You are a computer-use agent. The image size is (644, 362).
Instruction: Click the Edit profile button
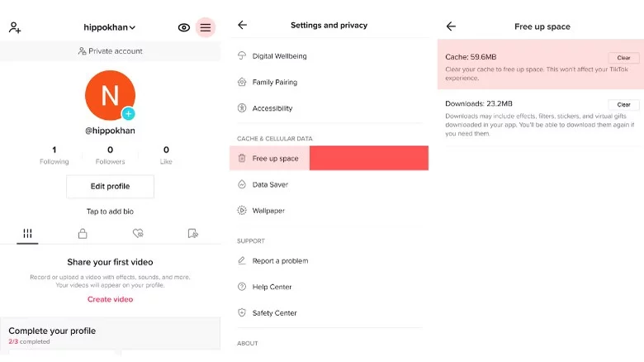110,187
